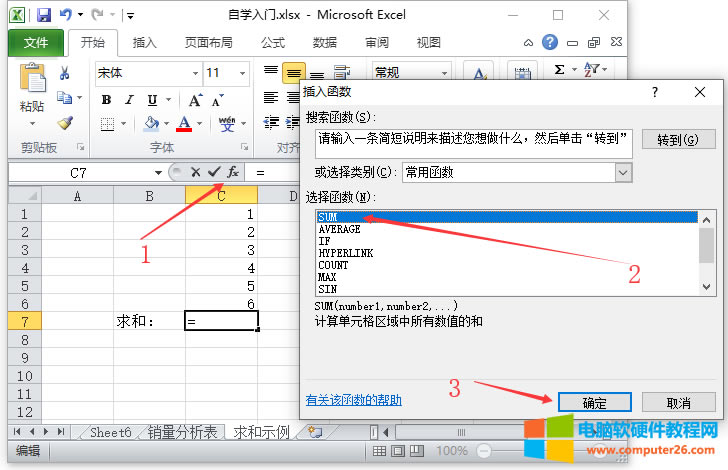This screenshot has height=470, width=728.
Task: Click the AutoSum sigma icon
Action: tap(559, 70)
